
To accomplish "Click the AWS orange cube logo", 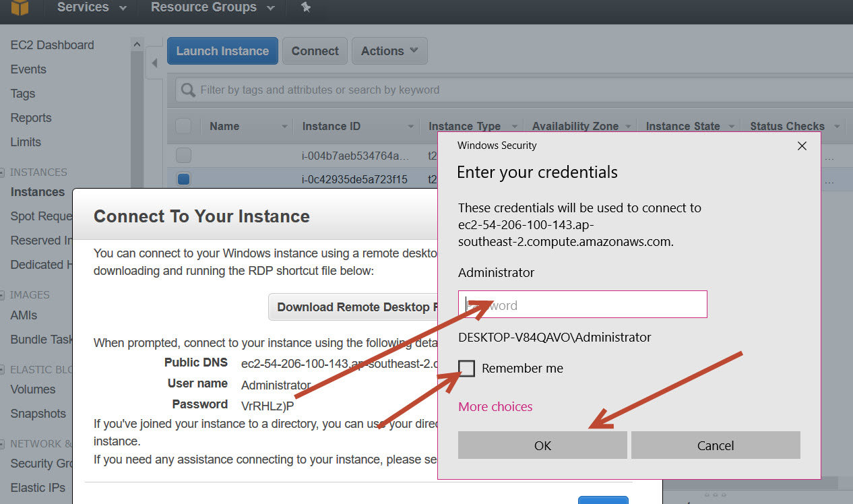I will click(x=20, y=8).
